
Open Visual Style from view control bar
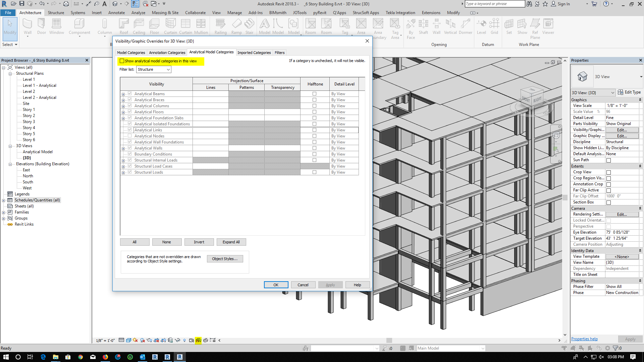128,340
